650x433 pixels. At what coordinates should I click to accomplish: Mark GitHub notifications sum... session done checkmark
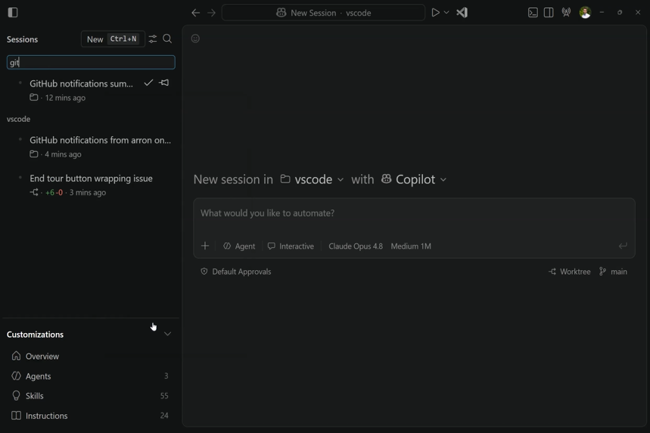pos(148,83)
